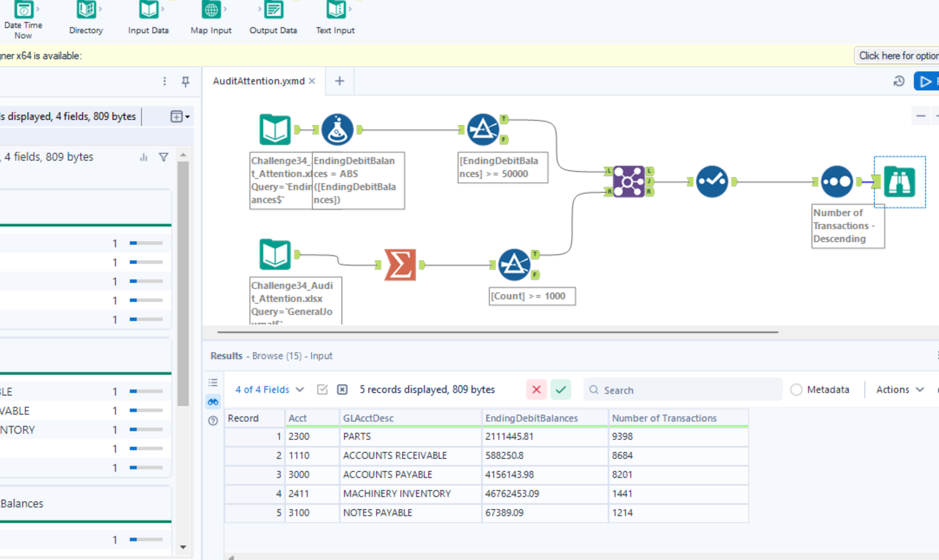The image size is (939, 560).
Task: Select the EndingDebitBalances Filter tool
Action: tap(483, 129)
